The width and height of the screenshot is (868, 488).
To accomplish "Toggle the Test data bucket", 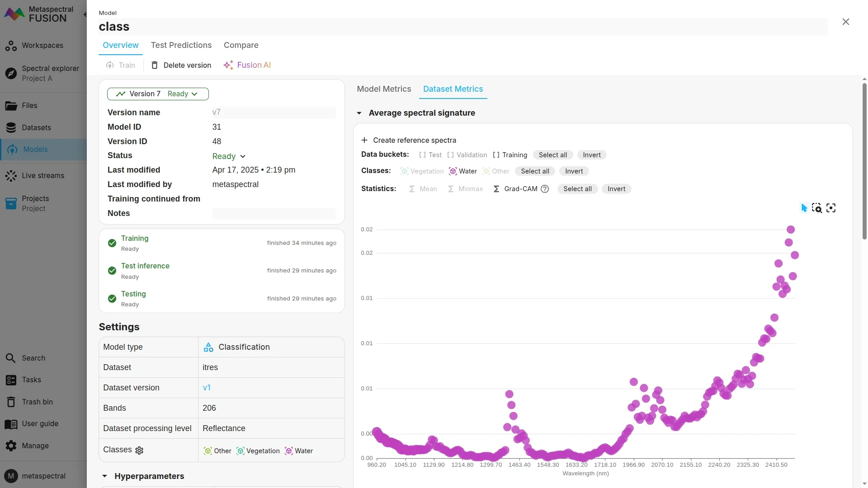I will (430, 155).
